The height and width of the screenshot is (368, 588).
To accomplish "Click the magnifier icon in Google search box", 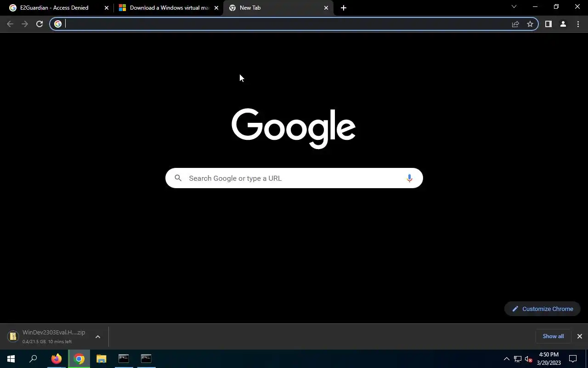I will (178, 178).
